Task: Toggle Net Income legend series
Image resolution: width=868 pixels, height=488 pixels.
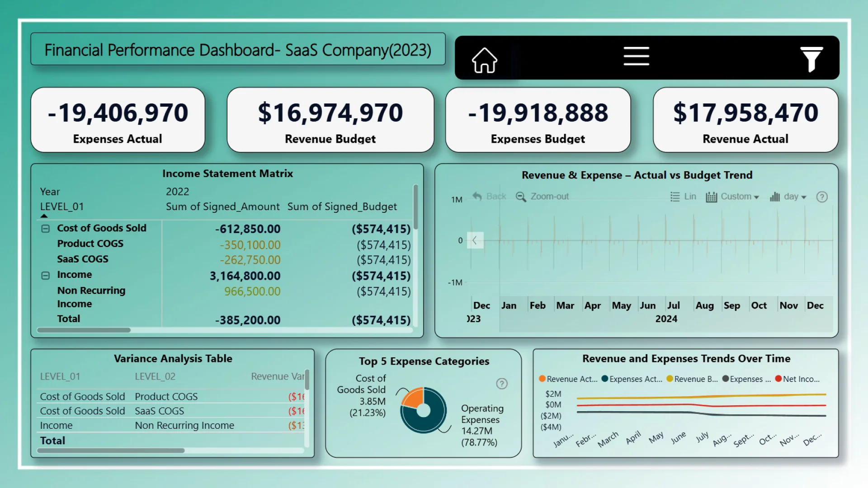Action: [x=797, y=379]
